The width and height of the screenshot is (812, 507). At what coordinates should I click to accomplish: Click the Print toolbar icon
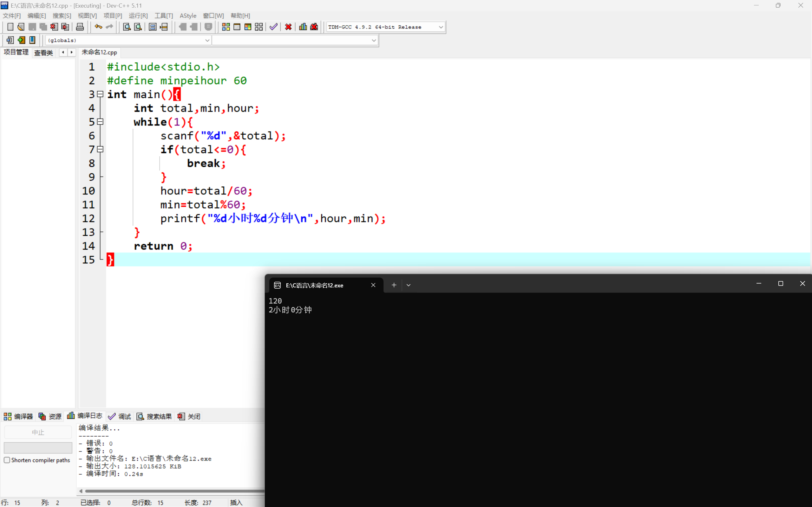(x=80, y=27)
